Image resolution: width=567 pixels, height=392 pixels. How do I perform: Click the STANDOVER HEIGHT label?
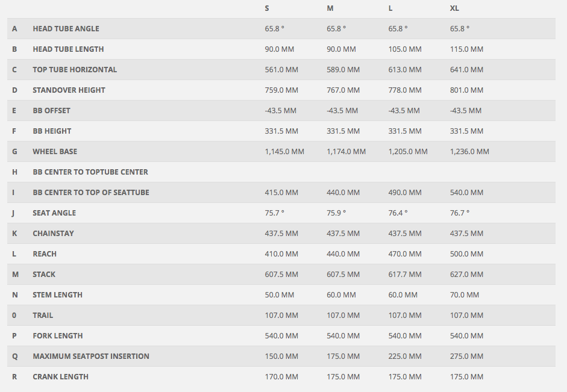tap(69, 90)
